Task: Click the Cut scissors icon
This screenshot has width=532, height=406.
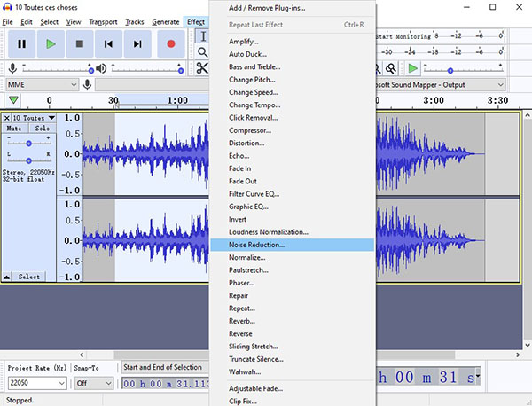Action: point(202,68)
